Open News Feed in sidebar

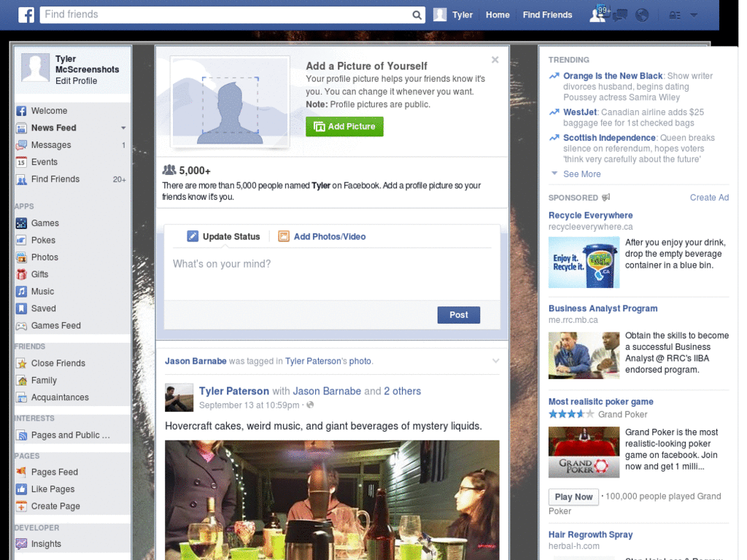[53, 128]
